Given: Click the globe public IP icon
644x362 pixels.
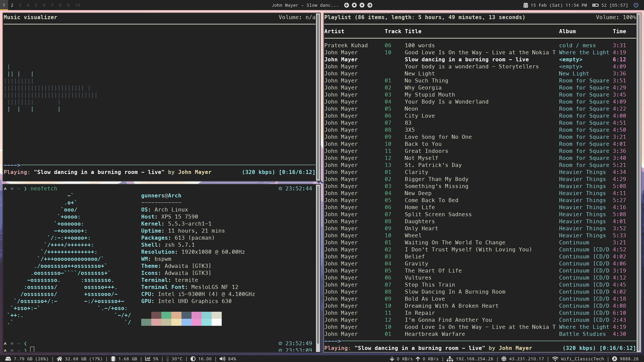Looking at the screenshot, I should click(x=504, y=359).
